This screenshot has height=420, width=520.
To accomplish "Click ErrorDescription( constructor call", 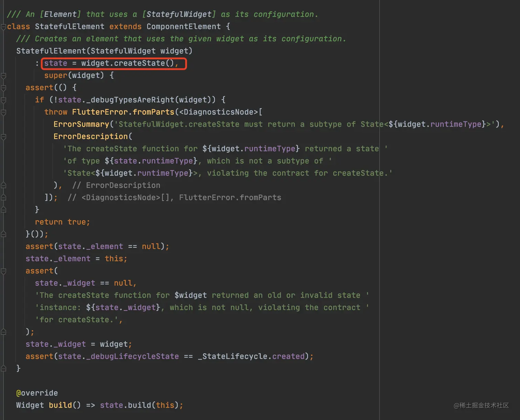I will (93, 137).
